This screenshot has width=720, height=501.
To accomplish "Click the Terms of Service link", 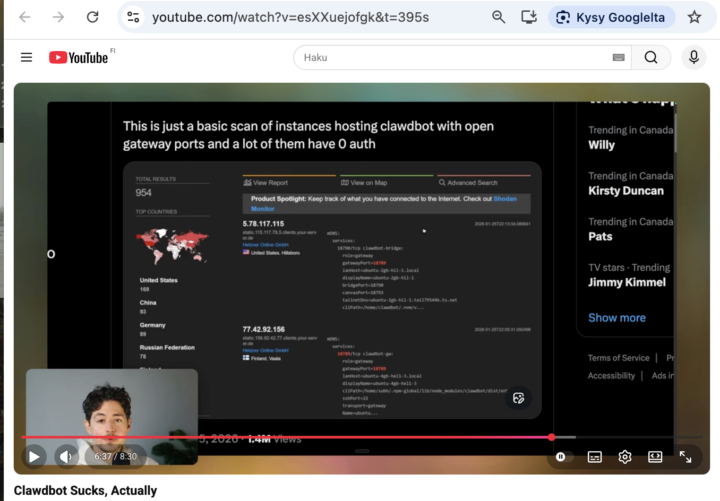I will pos(619,358).
